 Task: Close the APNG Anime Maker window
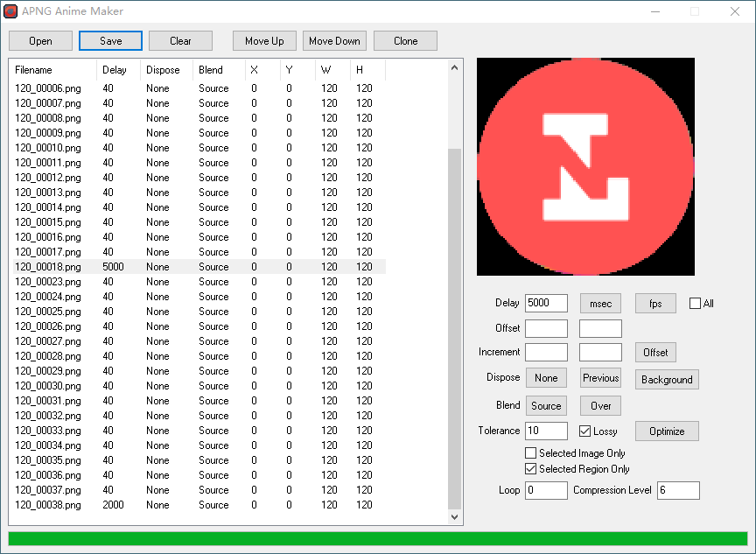coord(734,11)
